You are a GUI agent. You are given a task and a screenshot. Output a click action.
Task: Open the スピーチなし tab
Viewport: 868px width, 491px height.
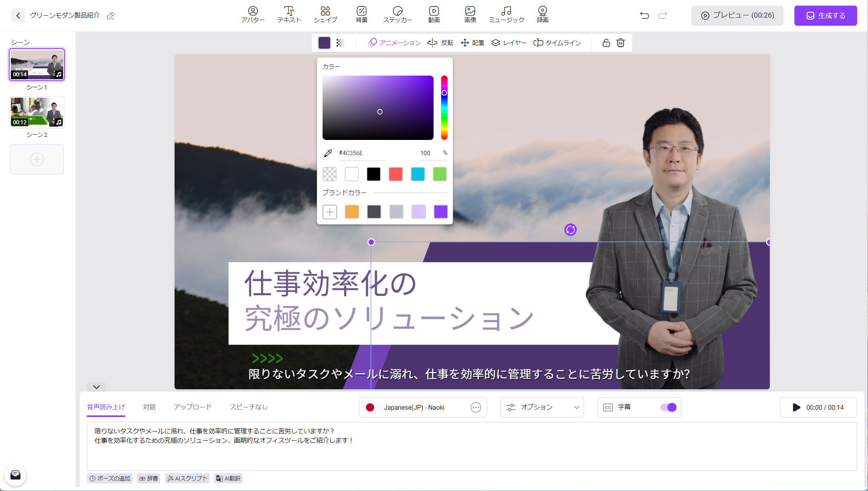(249, 407)
